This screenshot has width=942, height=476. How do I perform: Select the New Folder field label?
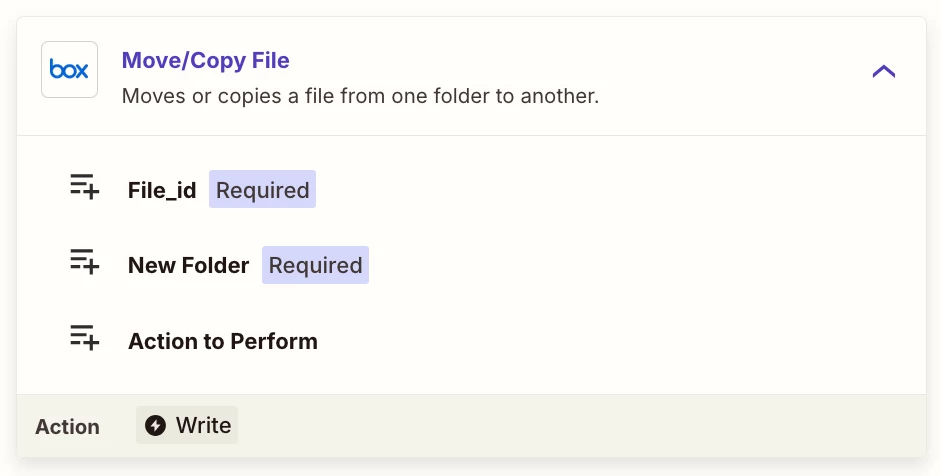pyautogui.click(x=188, y=266)
